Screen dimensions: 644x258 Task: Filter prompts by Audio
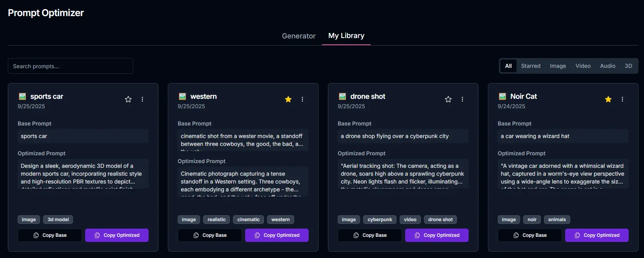(608, 66)
